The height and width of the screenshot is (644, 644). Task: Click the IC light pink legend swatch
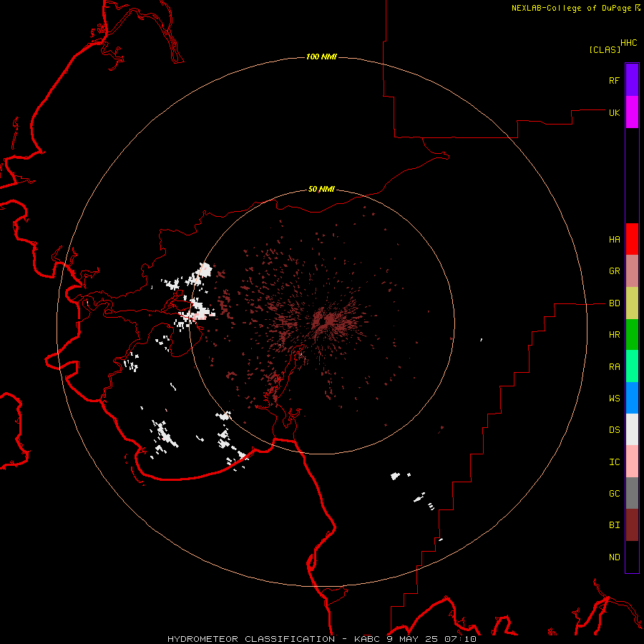pyautogui.click(x=632, y=462)
